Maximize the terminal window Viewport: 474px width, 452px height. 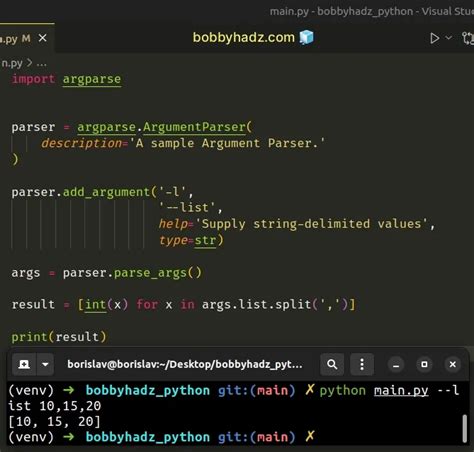tap(424, 364)
